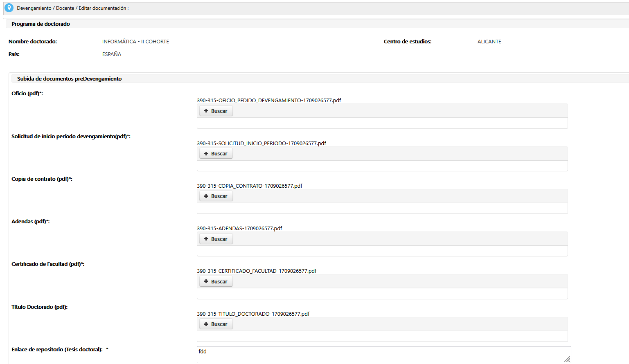This screenshot has height=364, width=629.
Task: Click the upload drop area for Adendas
Action: click(382, 251)
